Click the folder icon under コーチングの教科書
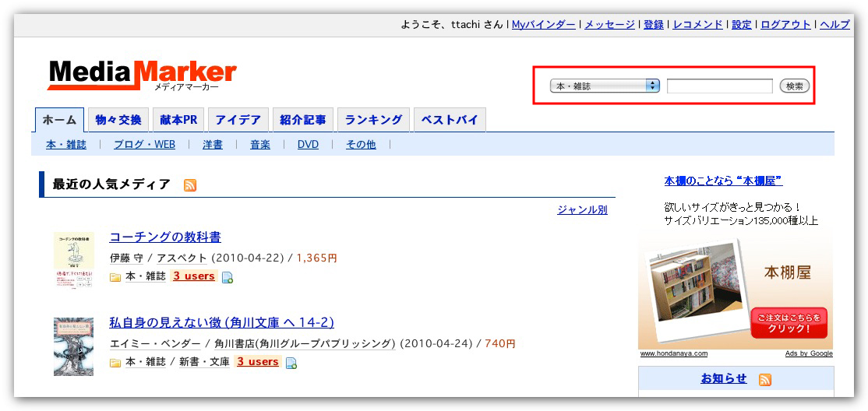This screenshot has width=868, height=411. [x=115, y=277]
